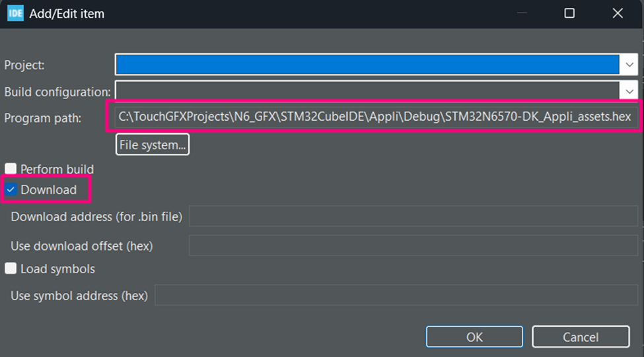Click into the Program path field

(374, 117)
